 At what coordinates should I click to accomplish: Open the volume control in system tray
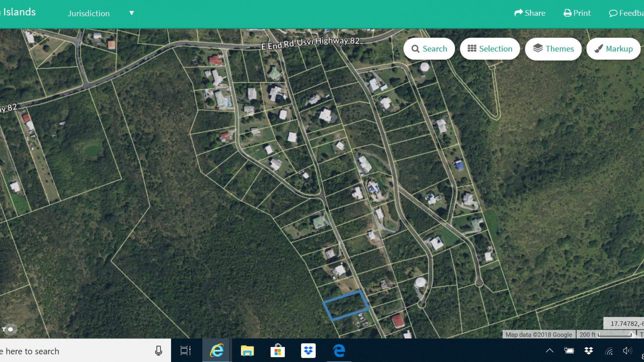pos(627,351)
